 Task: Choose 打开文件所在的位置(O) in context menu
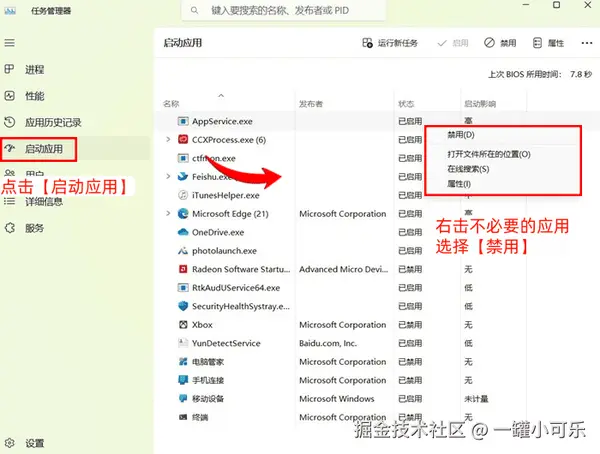pos(489,154)
